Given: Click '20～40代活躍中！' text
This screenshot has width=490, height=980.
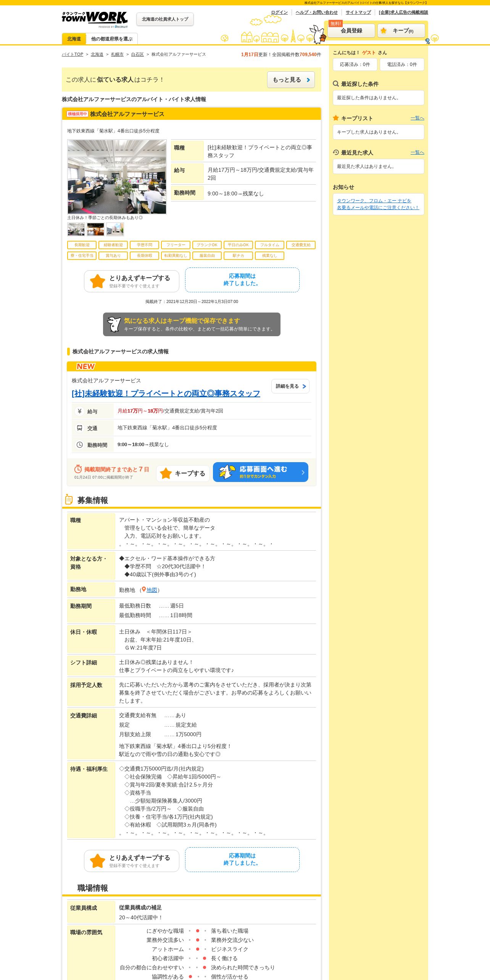Looking at the screenshot, I should click(141, 917).
